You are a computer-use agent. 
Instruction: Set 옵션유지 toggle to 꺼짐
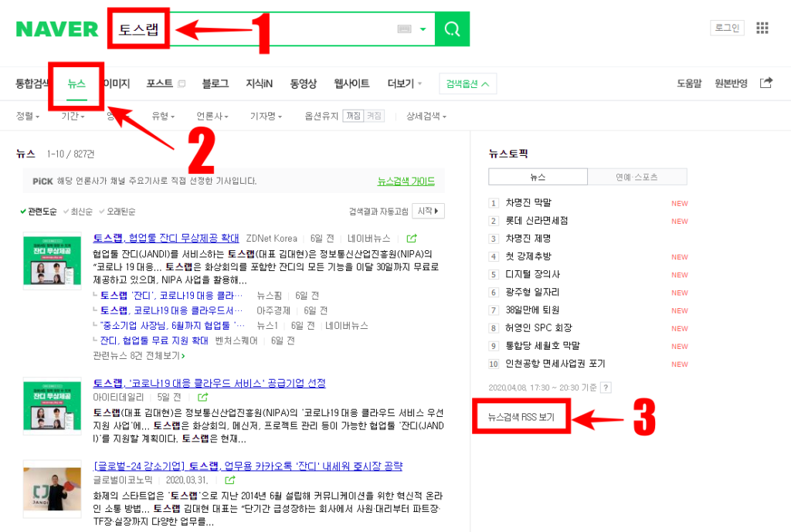click(353, 116)
